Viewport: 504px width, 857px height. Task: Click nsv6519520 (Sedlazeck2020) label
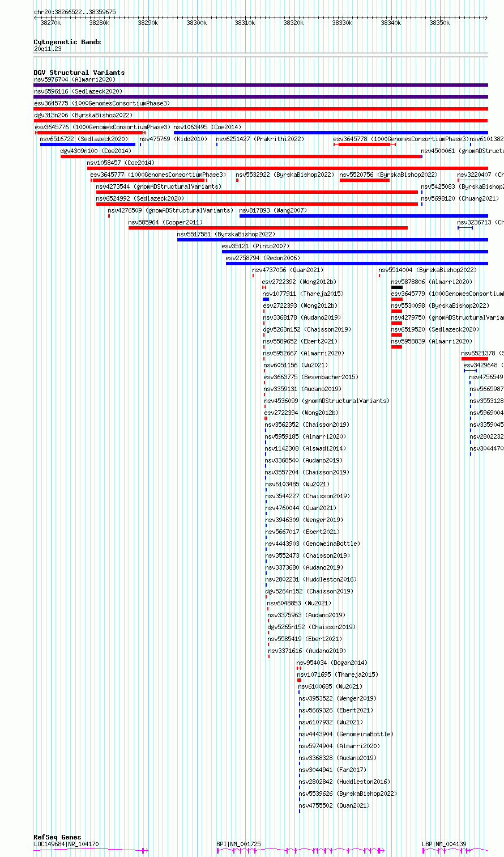[435, 329]
